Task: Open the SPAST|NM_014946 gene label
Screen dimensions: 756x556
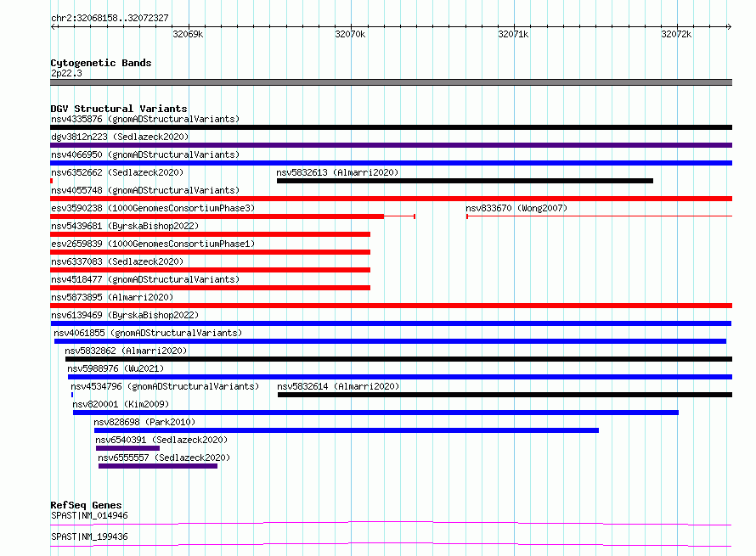Action: (90, 515)
